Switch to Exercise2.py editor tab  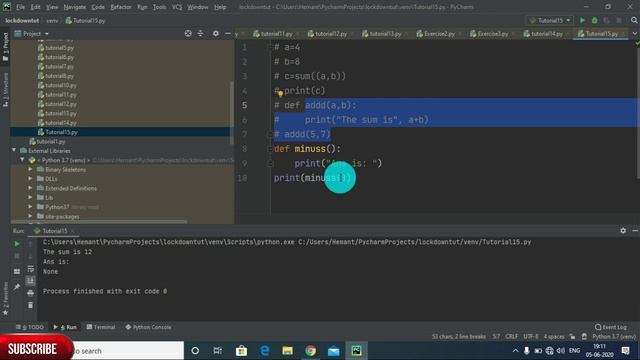[x=439, y=33]
